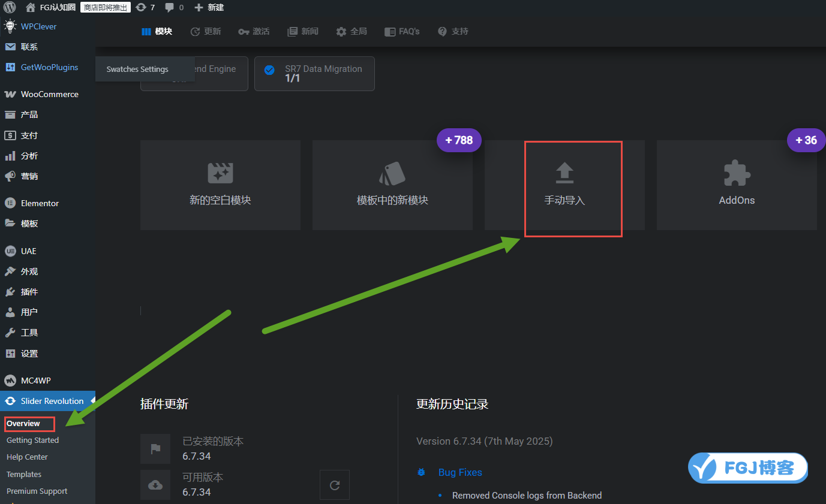Image resolution: width=826 pixels, height=504 pixels.
Task: Click the WPClever lightbulb icon
Action: 10,26
